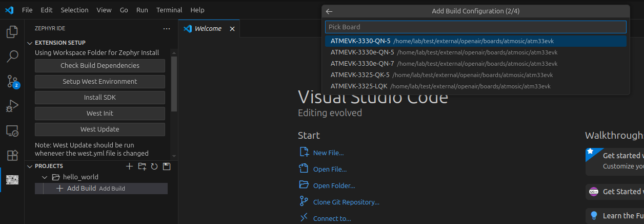Select the Add Build tree row
The height and width of the screenshot is (224, 644).
pos(101,189)
